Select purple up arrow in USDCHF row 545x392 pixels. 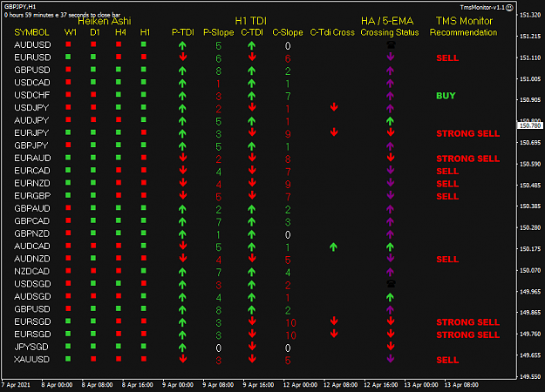(391, 96)
